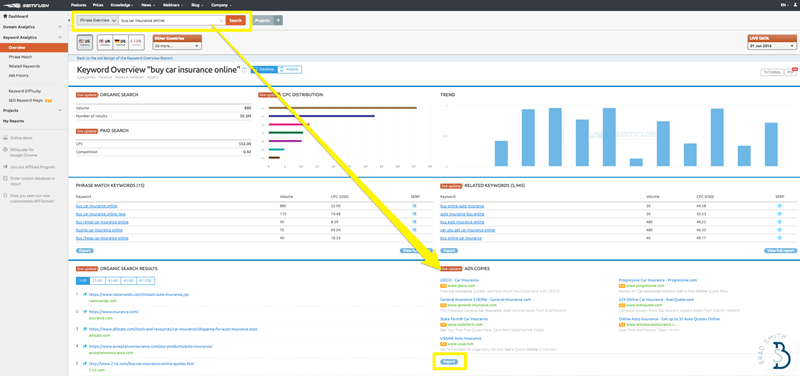800x376 pixels.
Task: Open SERP snapshot for 'can you get car insurance online'
Action: pos(779,230)
